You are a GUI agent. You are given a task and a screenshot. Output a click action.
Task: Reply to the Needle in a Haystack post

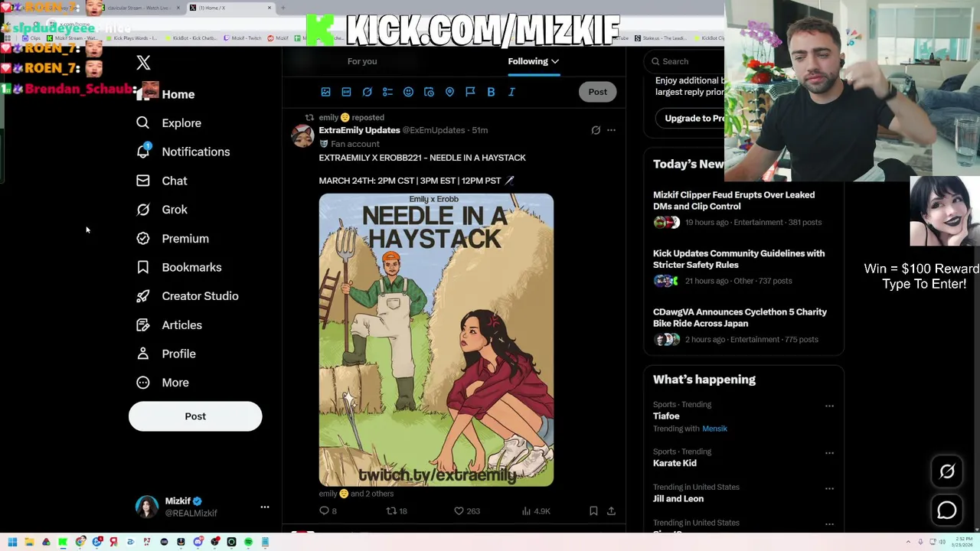[328, 510]
